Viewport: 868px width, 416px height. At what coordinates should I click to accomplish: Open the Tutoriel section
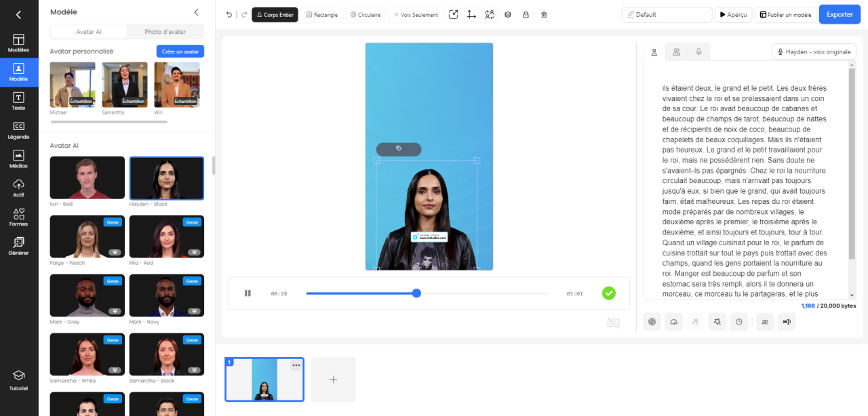[19, 380]
